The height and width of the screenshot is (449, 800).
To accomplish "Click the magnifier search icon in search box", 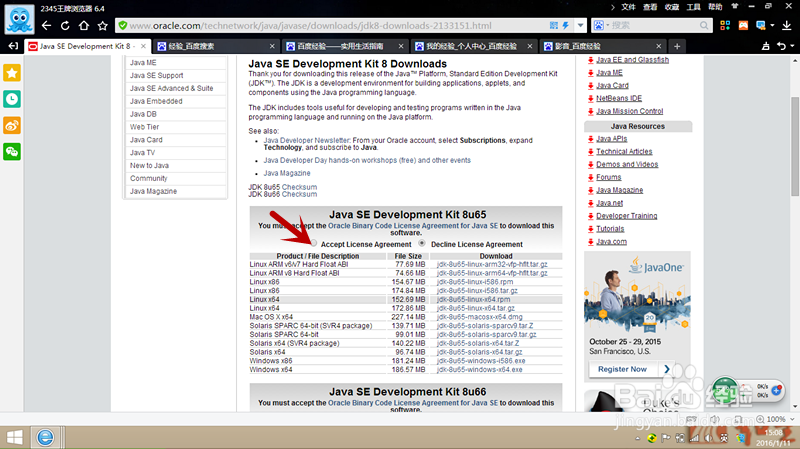I will point(704,25).
